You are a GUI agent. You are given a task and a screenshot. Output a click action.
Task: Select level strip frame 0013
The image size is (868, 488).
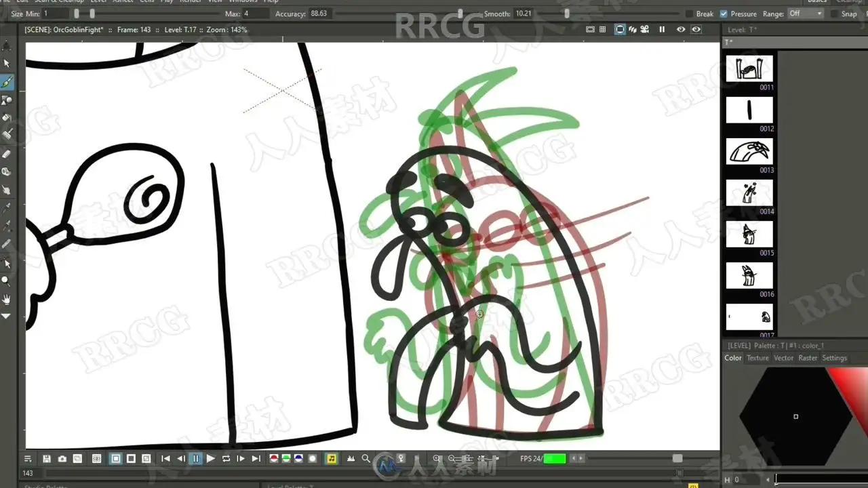coord(749,151)
